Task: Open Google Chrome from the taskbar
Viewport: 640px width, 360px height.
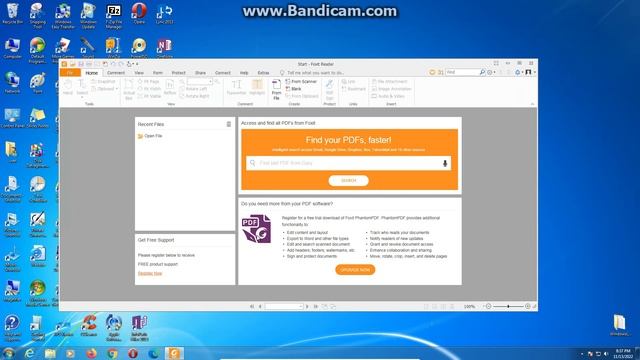Action: [112, 353]
